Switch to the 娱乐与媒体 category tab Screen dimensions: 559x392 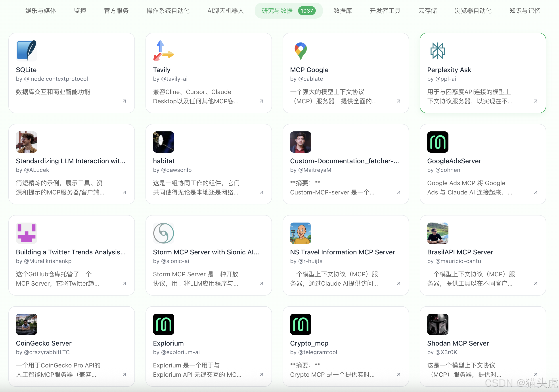click(41, 11)
